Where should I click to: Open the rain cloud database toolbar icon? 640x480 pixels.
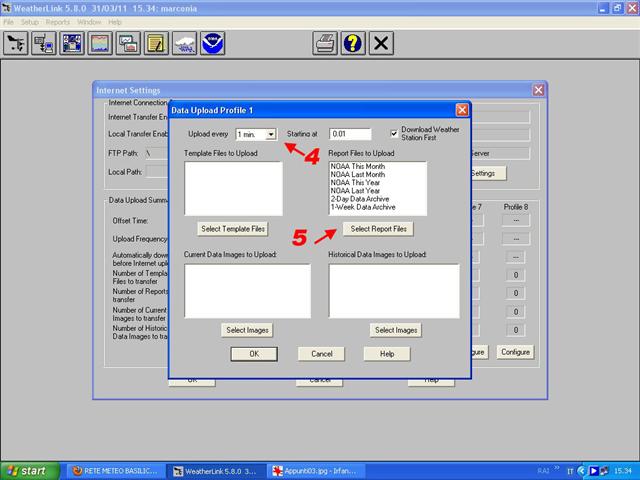184,43
